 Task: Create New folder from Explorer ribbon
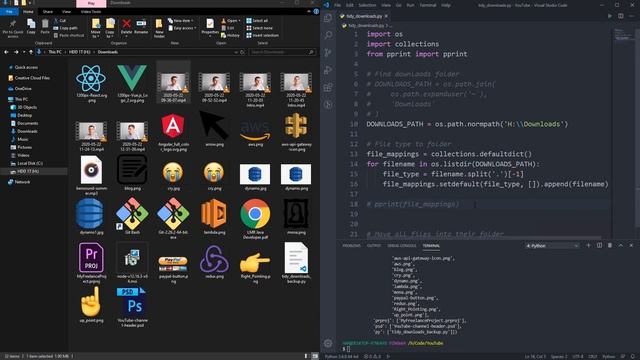tap(159, 28)
